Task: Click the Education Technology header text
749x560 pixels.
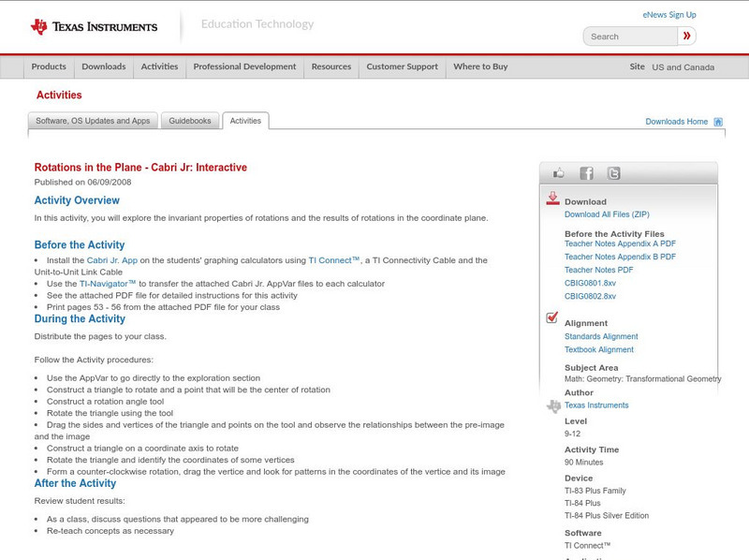Action: tap(257, 24)
